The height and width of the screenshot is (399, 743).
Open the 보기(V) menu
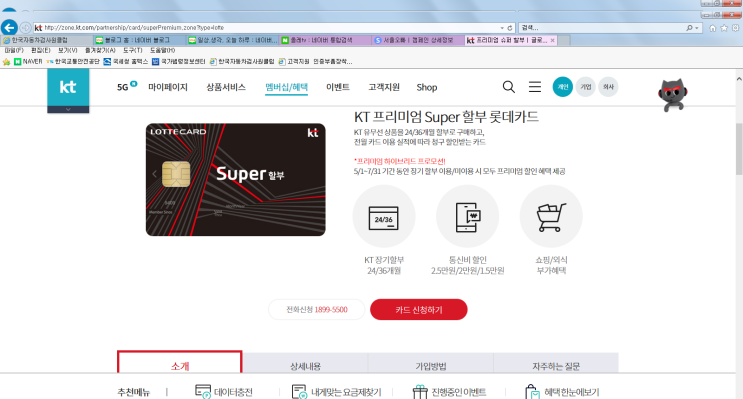[x=68, y=50]
